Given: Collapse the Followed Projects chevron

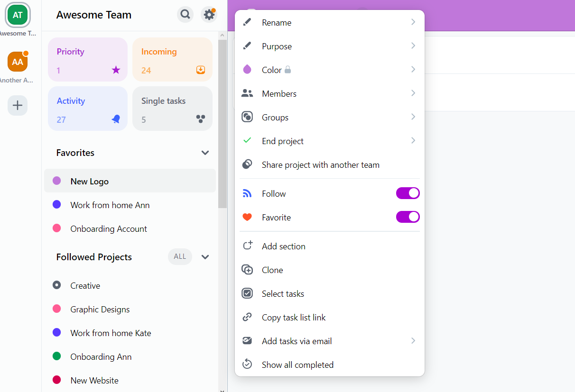Looking at the screenshot, I should pyautogui.click(x=205, y=257).
